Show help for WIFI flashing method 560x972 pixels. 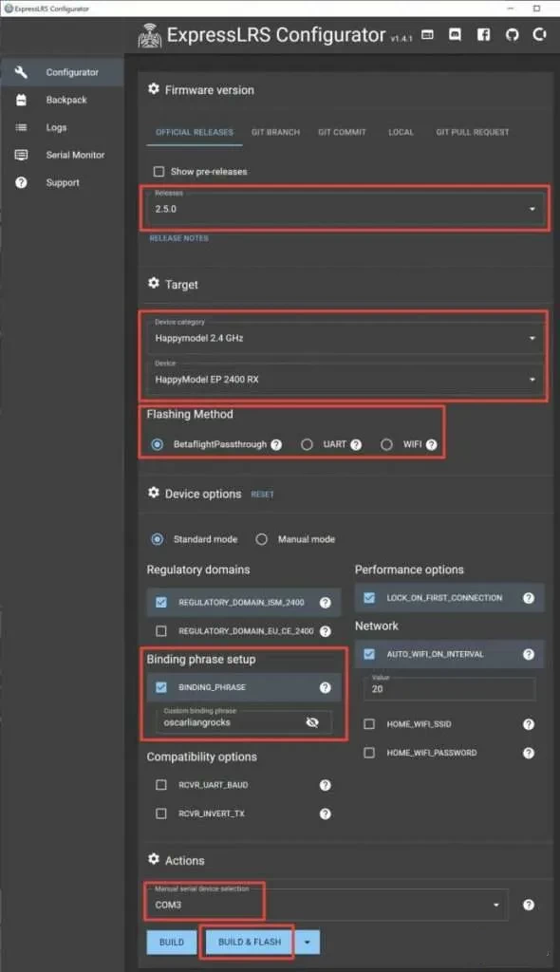click(x=432, y=444)
